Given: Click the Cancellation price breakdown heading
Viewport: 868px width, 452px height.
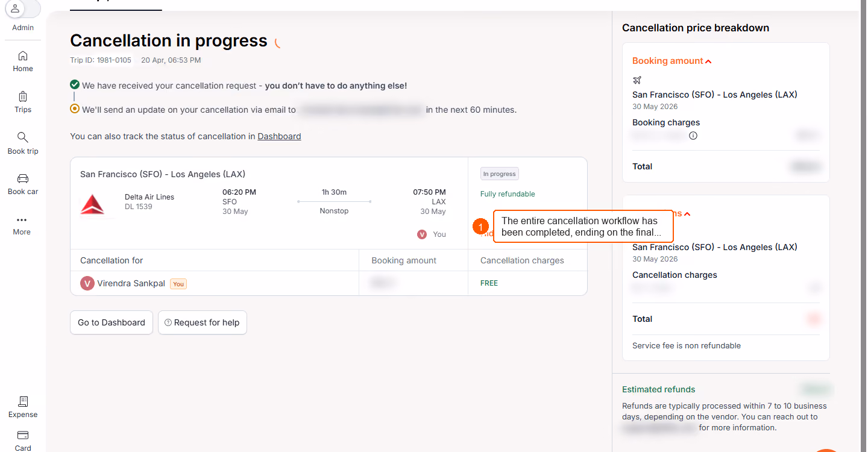Looking at the screenshot, I should click(696, 28).
